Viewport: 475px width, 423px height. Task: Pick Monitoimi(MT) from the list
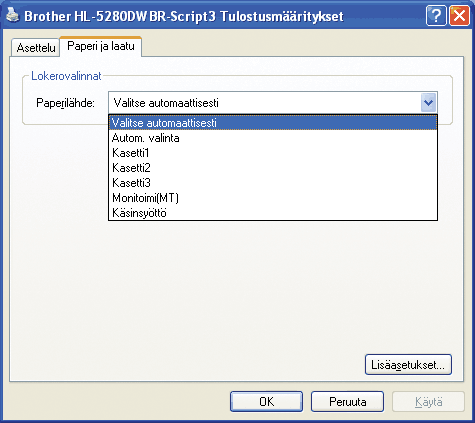pos(273,198)
